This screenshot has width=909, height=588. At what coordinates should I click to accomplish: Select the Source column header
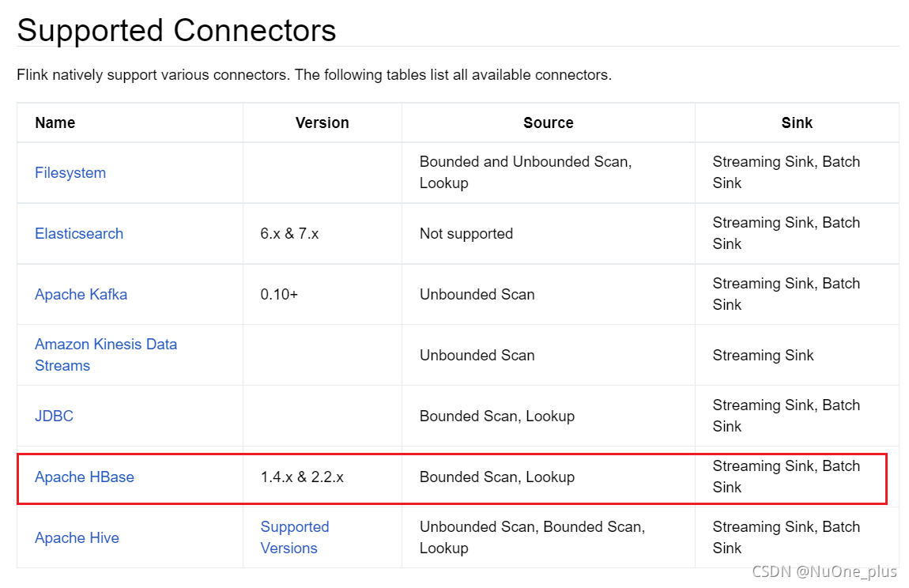(x=549, y=123)
